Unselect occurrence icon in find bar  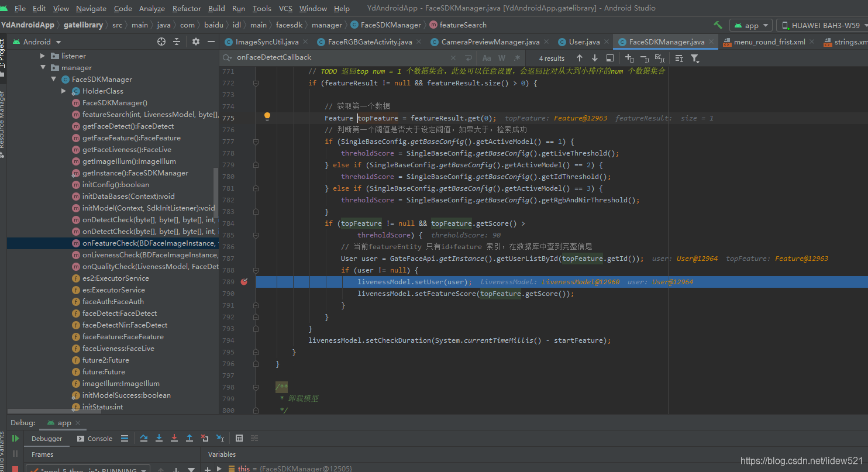[645, 58]
